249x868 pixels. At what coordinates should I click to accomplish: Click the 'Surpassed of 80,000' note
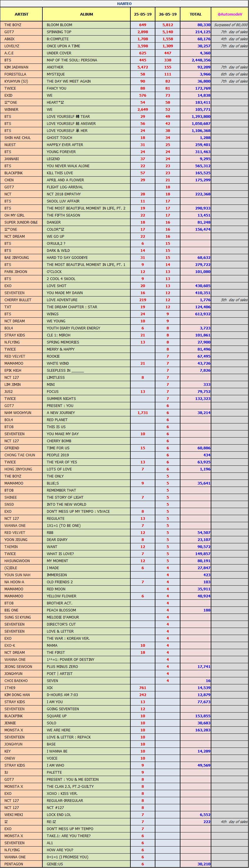(231, 25)
